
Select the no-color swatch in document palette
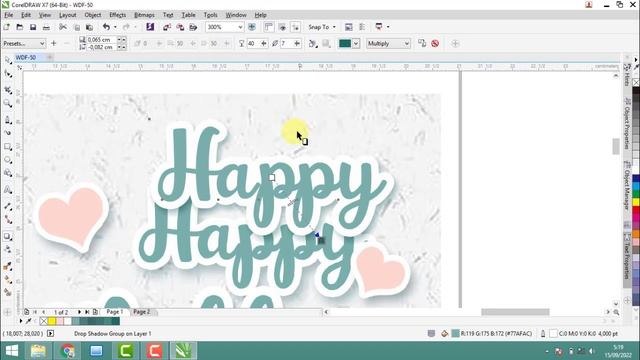click(44, 321)
